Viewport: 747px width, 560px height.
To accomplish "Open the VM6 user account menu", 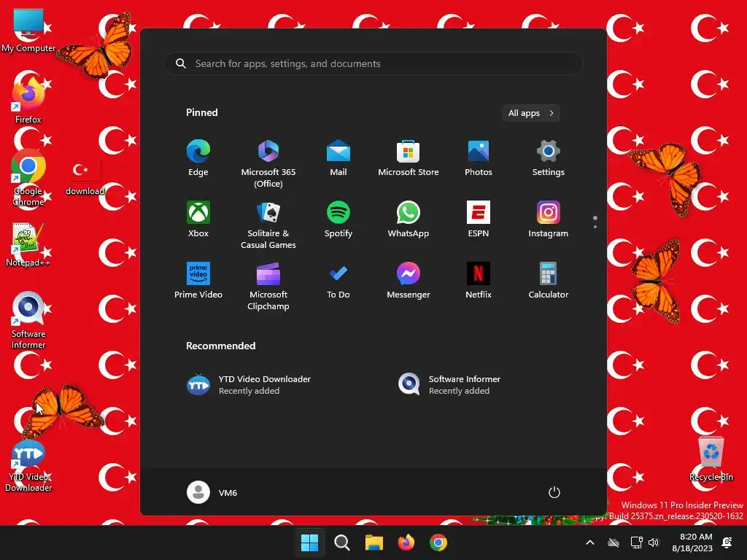I will pos(212,492).
